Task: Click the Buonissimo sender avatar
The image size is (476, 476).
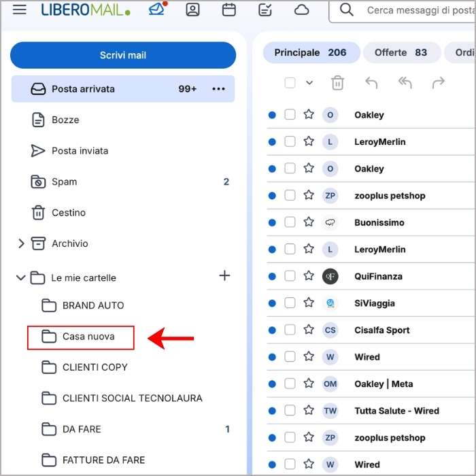Action: (x=330, y=222)
